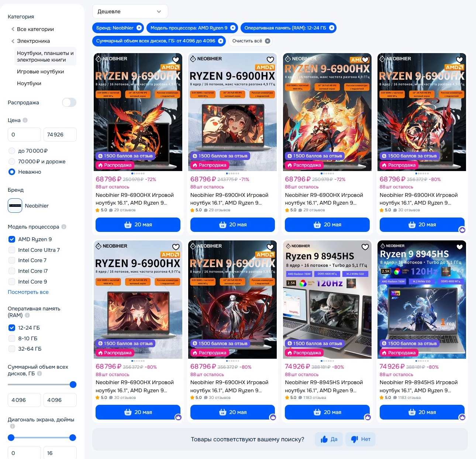Toggle the Распродажа switch

tap(69, 102)
